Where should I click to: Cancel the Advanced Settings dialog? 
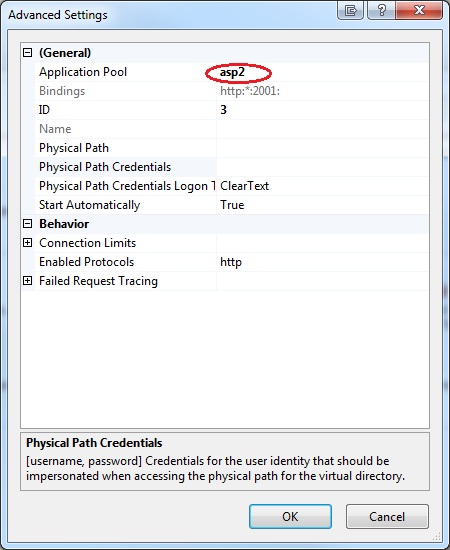(387, 516)
